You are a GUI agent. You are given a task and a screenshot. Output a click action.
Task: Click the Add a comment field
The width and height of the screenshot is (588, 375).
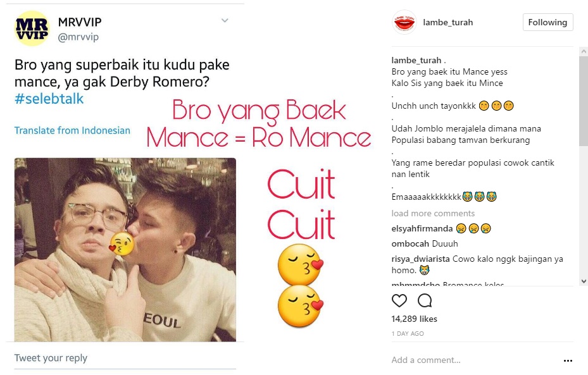(473, 360)
